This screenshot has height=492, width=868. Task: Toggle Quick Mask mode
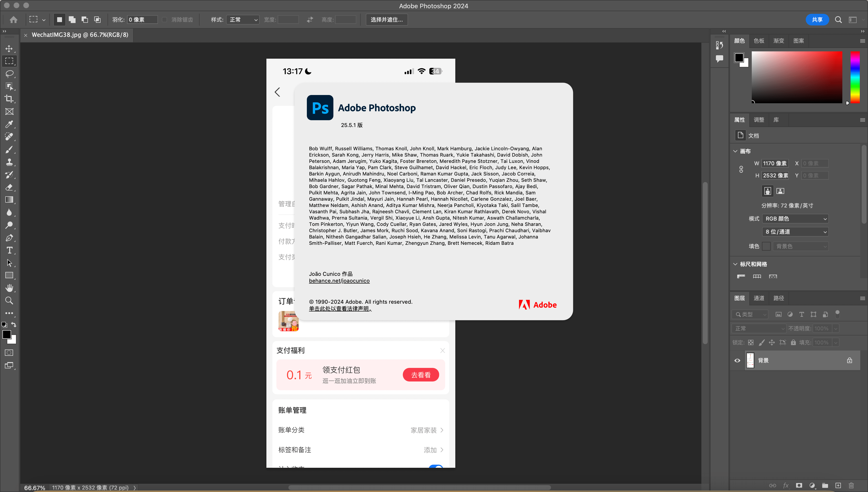click(9, 353)
